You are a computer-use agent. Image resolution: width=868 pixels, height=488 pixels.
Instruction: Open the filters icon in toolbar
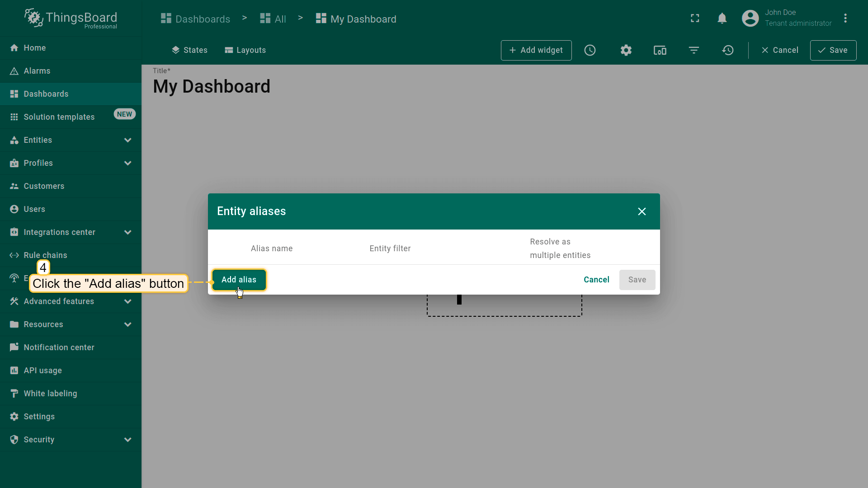[x=694, y=50]
